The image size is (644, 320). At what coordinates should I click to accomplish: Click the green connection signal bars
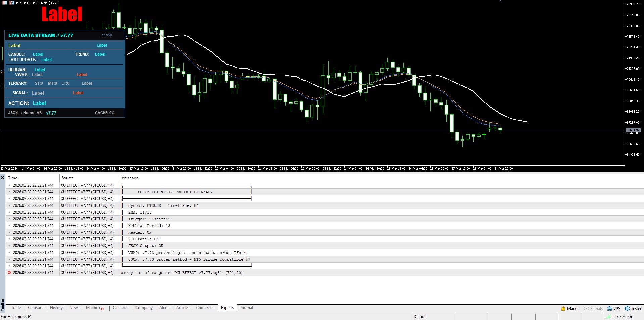pos(608,316)
